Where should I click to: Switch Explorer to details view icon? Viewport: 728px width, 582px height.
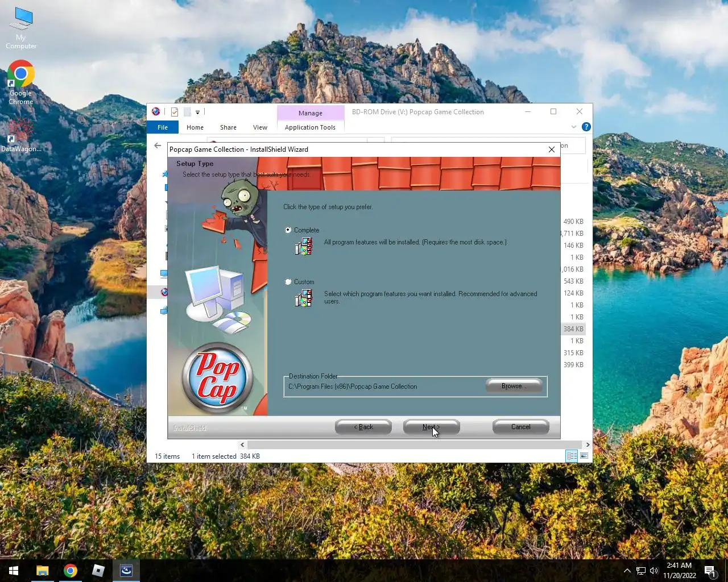coord(572,456)
